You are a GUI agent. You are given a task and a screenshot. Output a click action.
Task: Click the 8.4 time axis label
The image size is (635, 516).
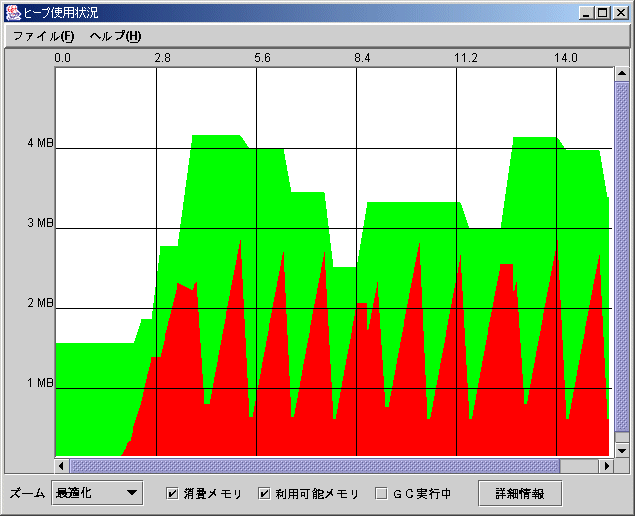(362, 58)
